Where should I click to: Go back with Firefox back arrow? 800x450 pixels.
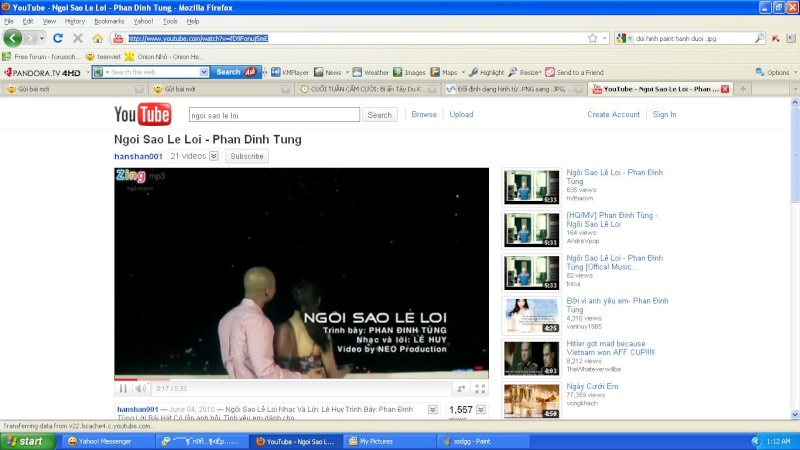click(x=13, y=38)
